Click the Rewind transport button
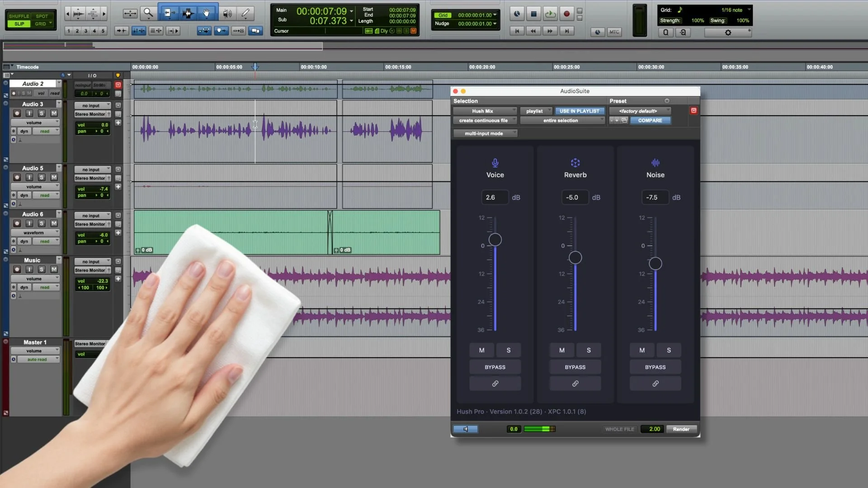Viewport: 868px width, 488px height. tap(533, 31)
